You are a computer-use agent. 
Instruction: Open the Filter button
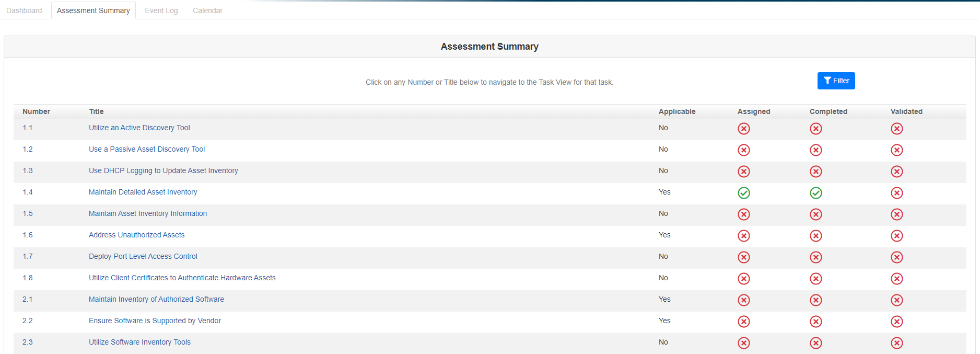click(836, 81)
